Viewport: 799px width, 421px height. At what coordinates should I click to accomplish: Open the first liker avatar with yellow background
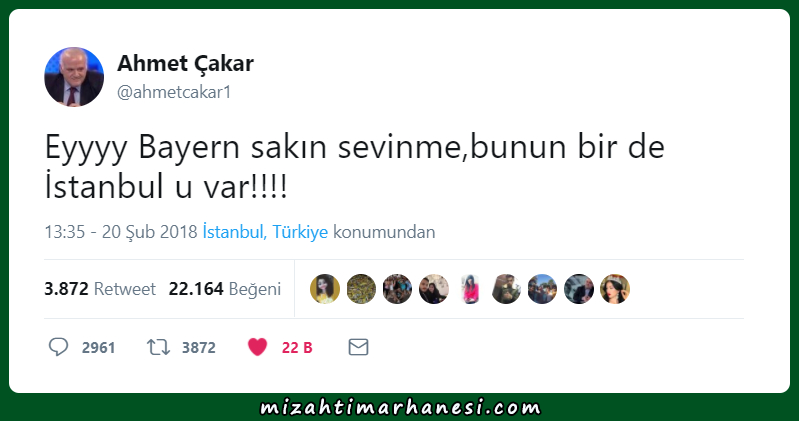[x=325, y=289]
